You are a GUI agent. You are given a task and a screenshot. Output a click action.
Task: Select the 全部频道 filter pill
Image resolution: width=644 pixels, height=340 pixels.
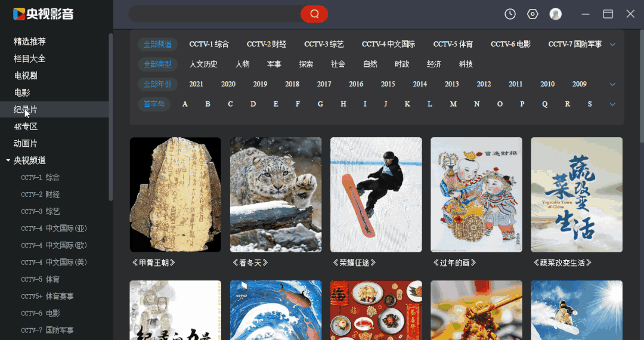[157, 44]
